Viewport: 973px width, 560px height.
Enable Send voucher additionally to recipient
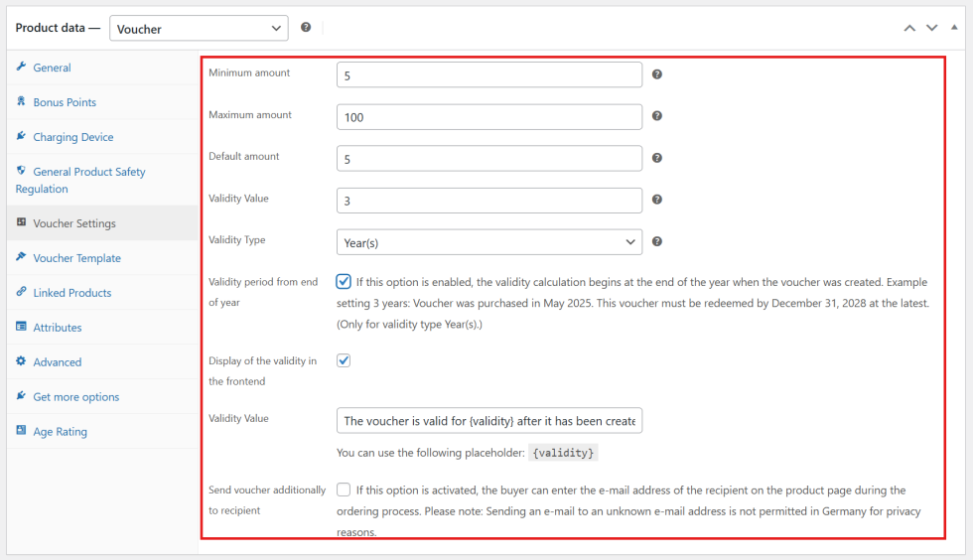coord(344,490)
